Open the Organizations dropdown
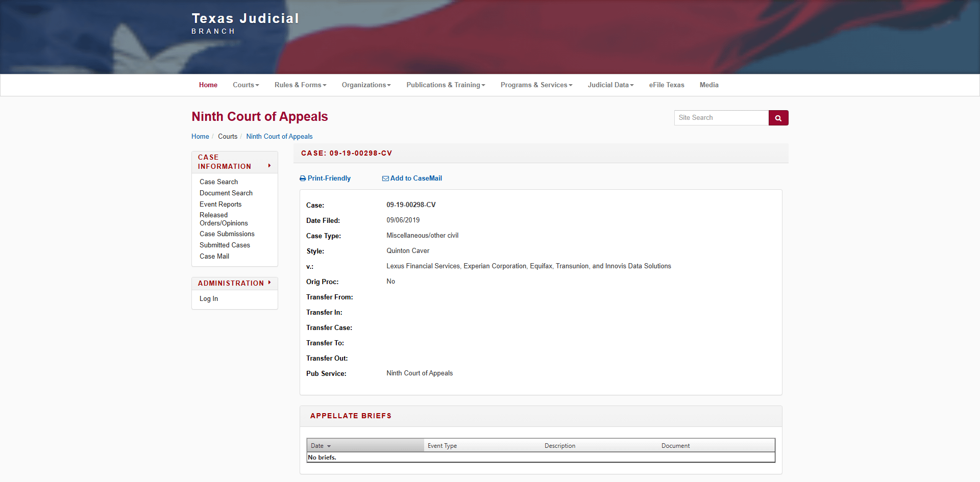 [366, 85]
